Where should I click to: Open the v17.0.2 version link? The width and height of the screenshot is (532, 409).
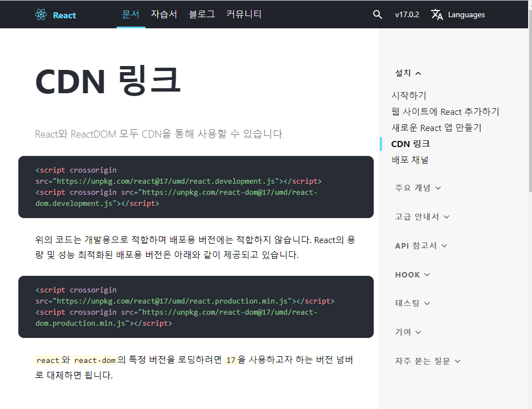(x=407, y=14)
